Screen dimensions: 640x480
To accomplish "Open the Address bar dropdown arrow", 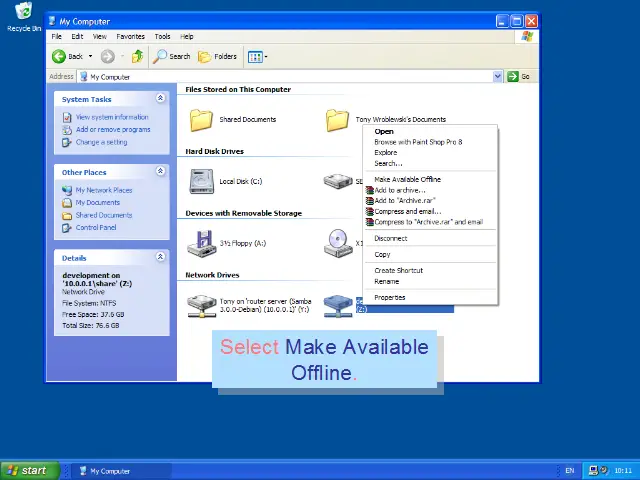I will click(x=498, y=77).
